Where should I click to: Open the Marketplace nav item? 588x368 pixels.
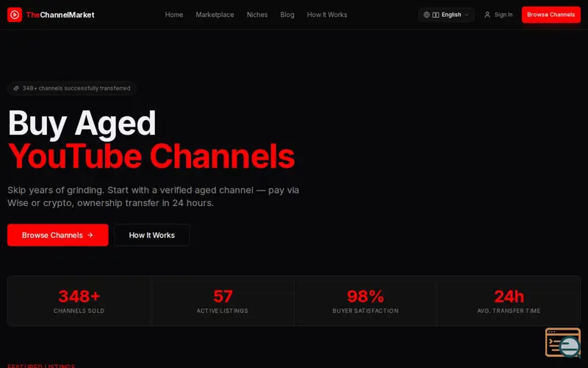[215, 15]
